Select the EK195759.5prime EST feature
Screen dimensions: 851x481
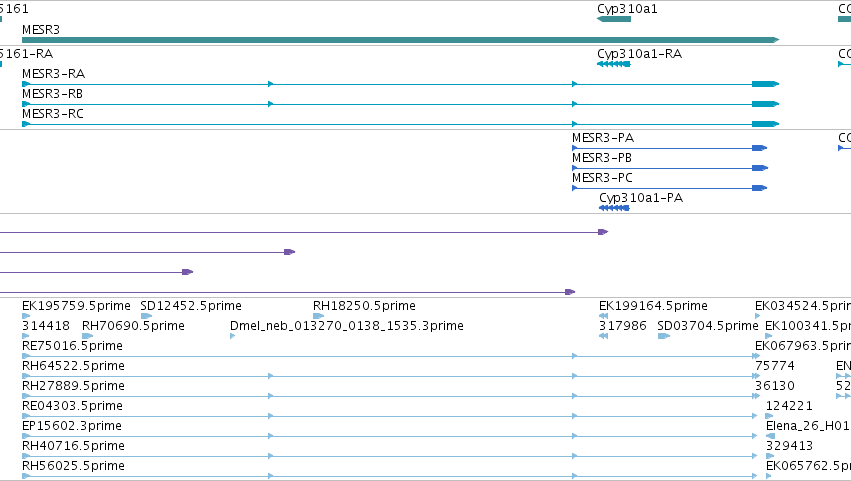pyautogui.click(x=26, y=316)
